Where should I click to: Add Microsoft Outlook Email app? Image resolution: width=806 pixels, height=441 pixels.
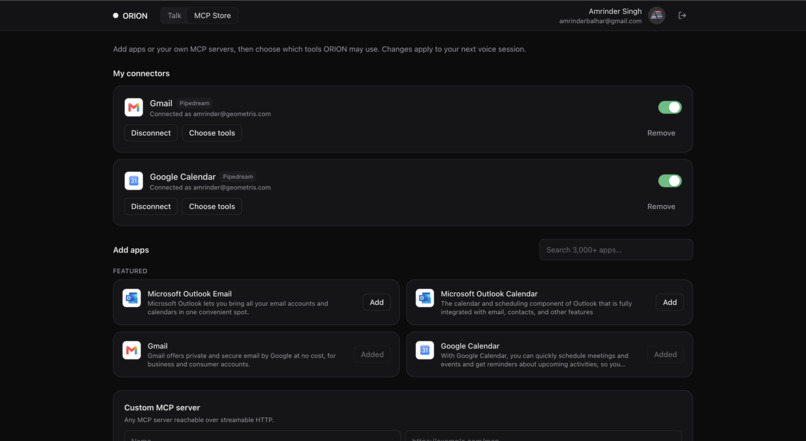click(377, 302)
